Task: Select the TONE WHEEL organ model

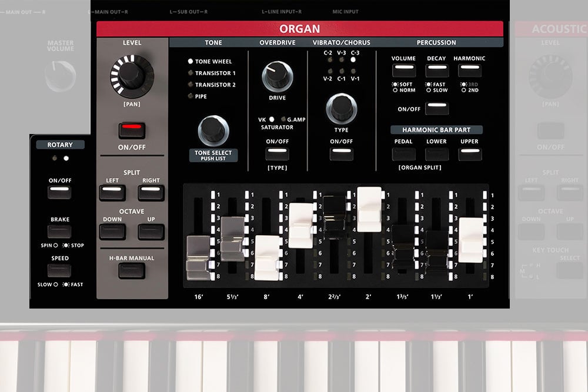Action: (x=190, y=61)
